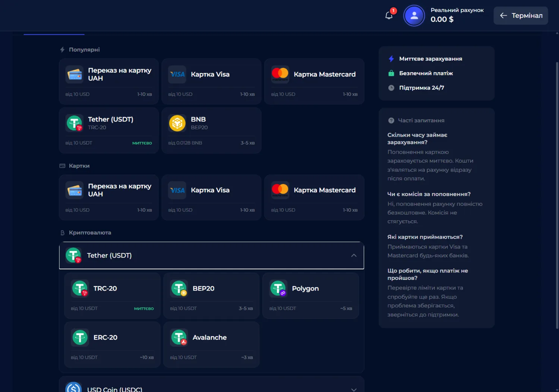Viewport: 559px width, 392px height.
Task: Click the Криптовалюта section heading
Action: [x=90, y=233]
